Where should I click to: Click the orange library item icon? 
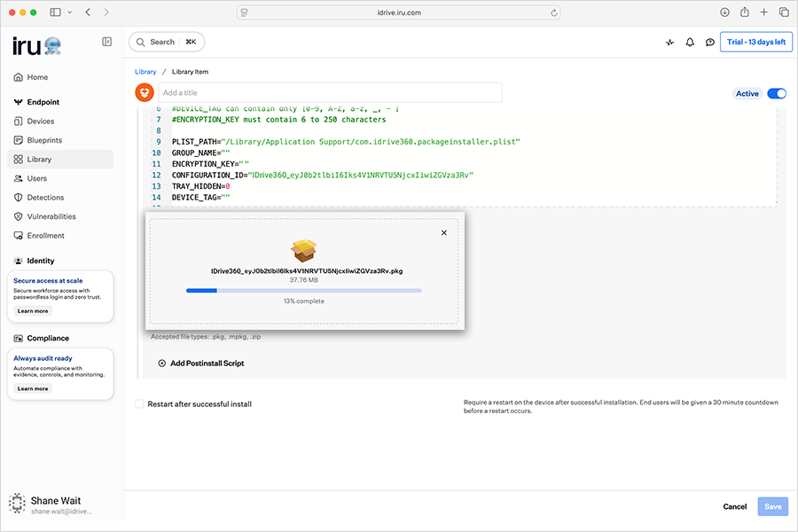[x=145, y=92]
